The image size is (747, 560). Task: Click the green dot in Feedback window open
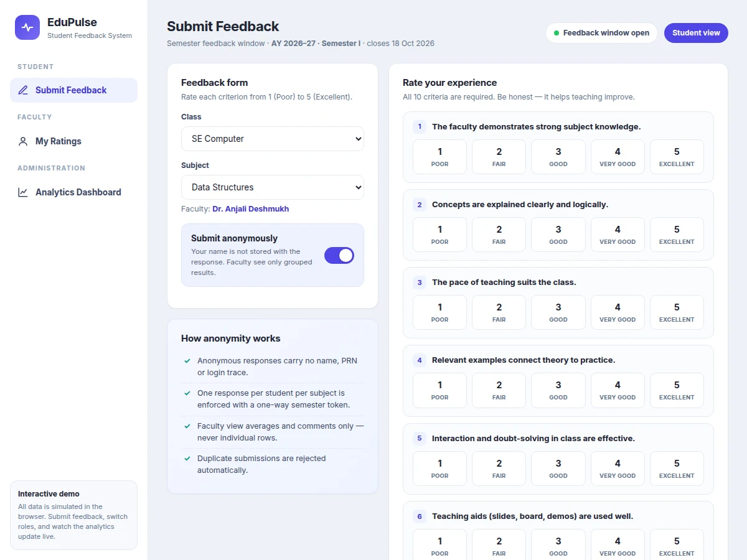coord(557,33)
